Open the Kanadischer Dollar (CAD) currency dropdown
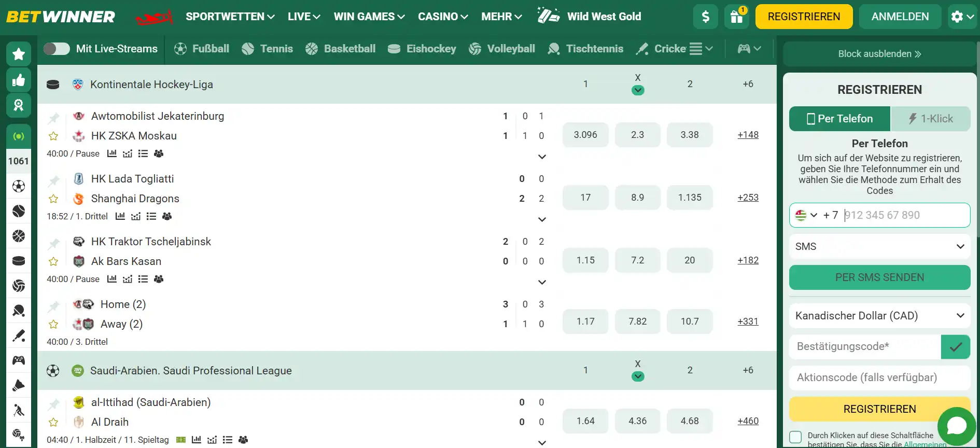This screenshot has height=448, width=980. point(880,316)
